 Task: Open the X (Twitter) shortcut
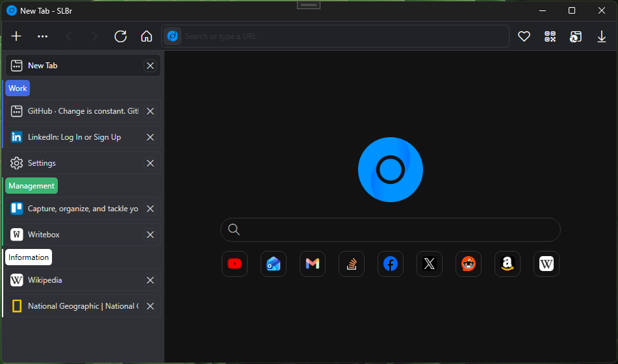[x=430, y=264]
